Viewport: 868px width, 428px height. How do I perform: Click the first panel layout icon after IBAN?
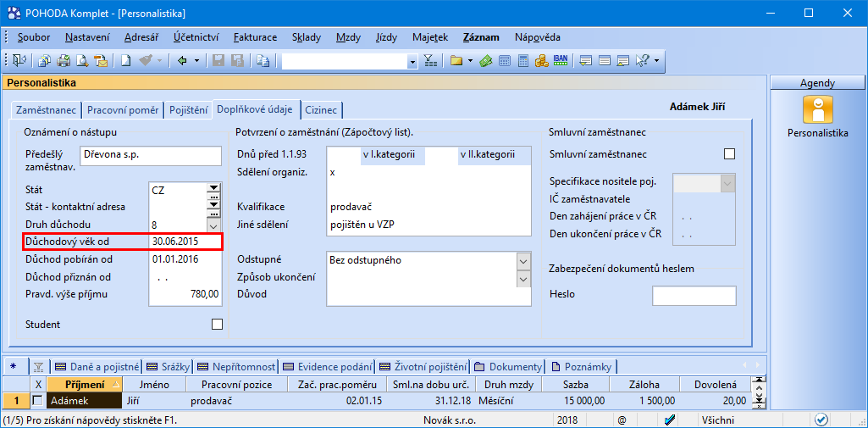pyautogui.click(x=586, y=60)
